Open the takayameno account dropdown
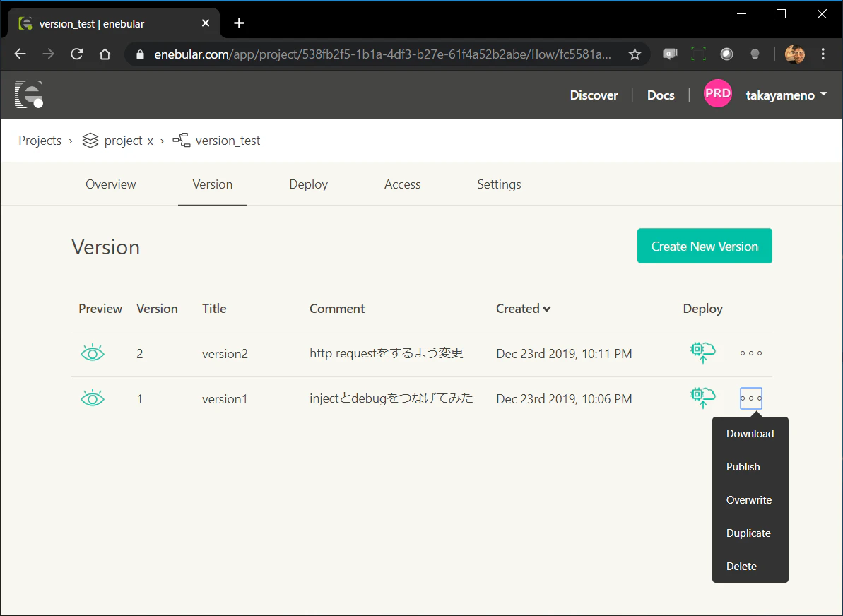 coord(786,95)
